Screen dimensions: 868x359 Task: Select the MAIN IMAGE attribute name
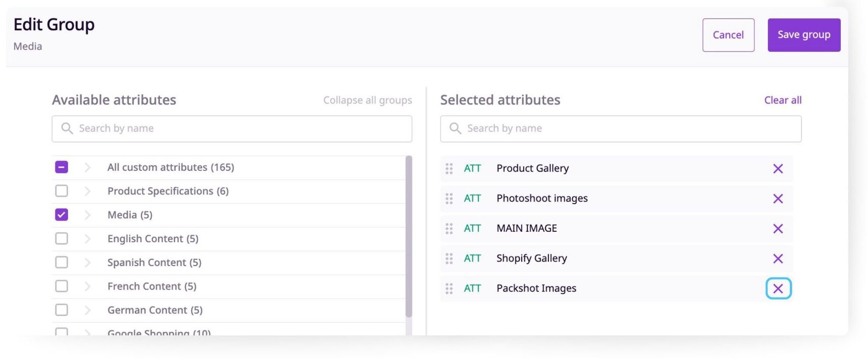click(527, 228)
